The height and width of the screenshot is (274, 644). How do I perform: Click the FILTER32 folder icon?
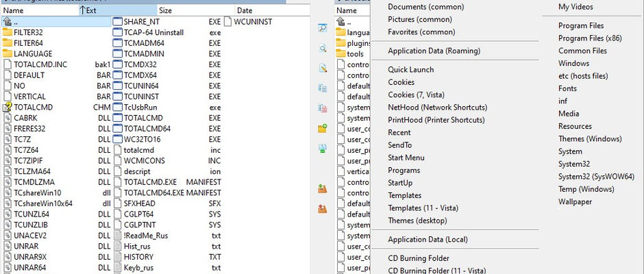[7, 32]
